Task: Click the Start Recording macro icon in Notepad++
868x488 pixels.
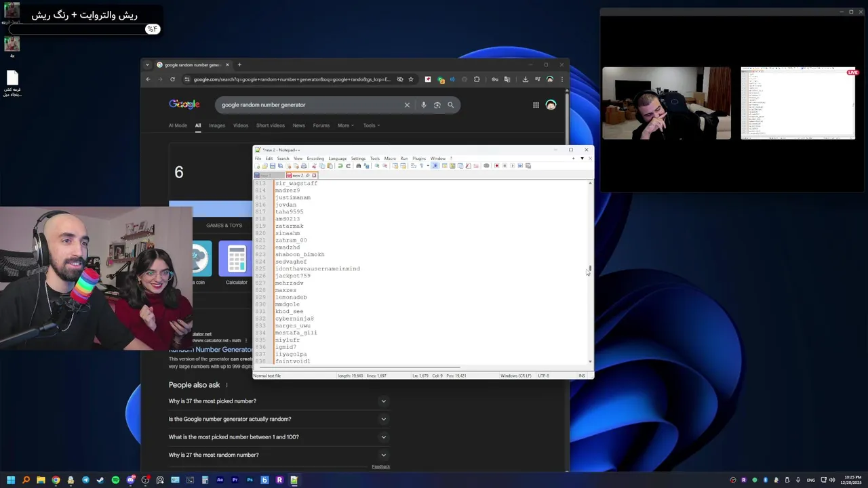Action: tap(496, 165)
